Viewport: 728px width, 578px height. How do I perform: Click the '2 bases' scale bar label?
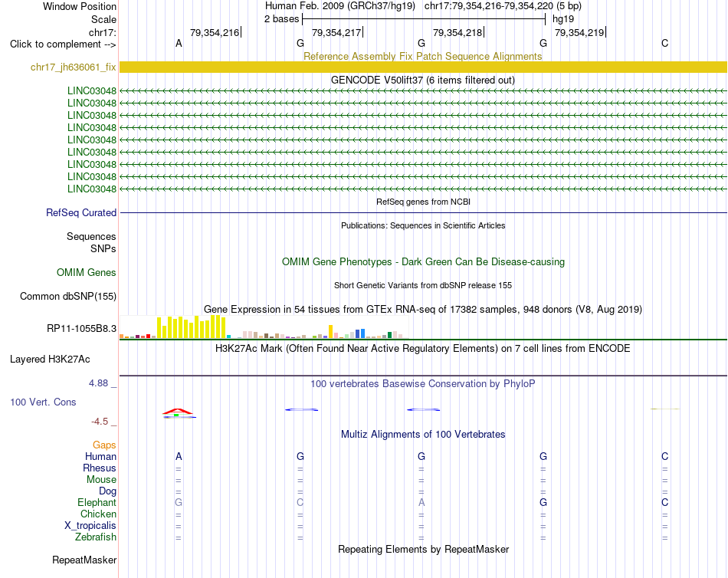pyautogui.click(x=281, y=19)
